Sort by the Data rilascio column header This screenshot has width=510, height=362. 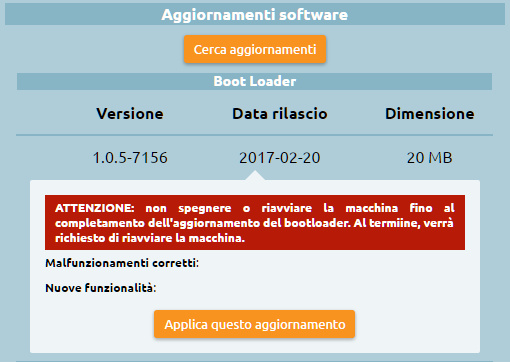pyautogui.click(x=280, y=114)
